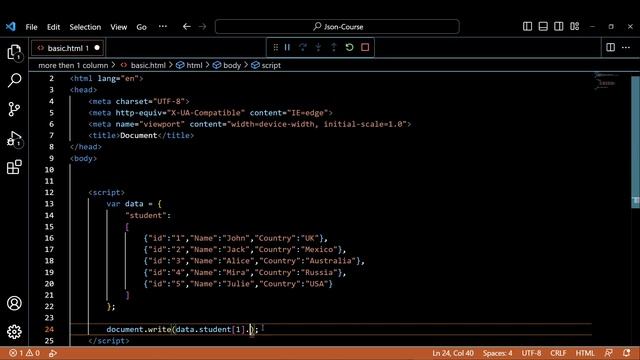Click the feedback status bar icon
Screen dimensions: 640x360
(609, 353)
